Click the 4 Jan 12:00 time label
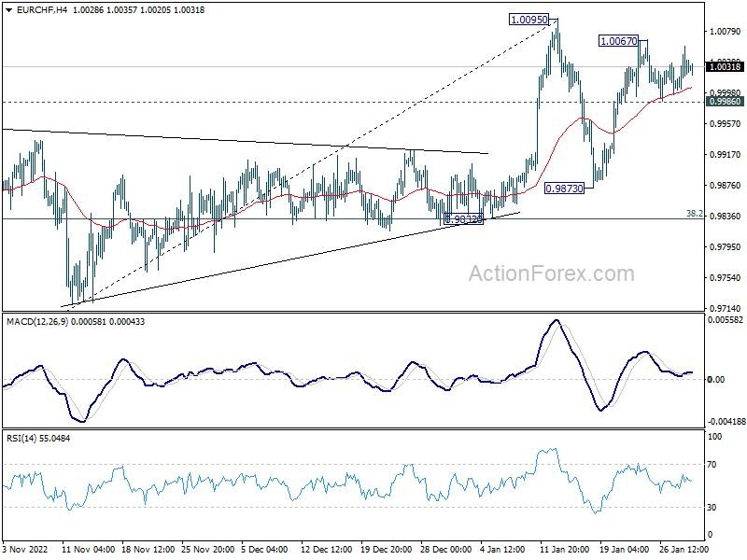 click(503, 549)
